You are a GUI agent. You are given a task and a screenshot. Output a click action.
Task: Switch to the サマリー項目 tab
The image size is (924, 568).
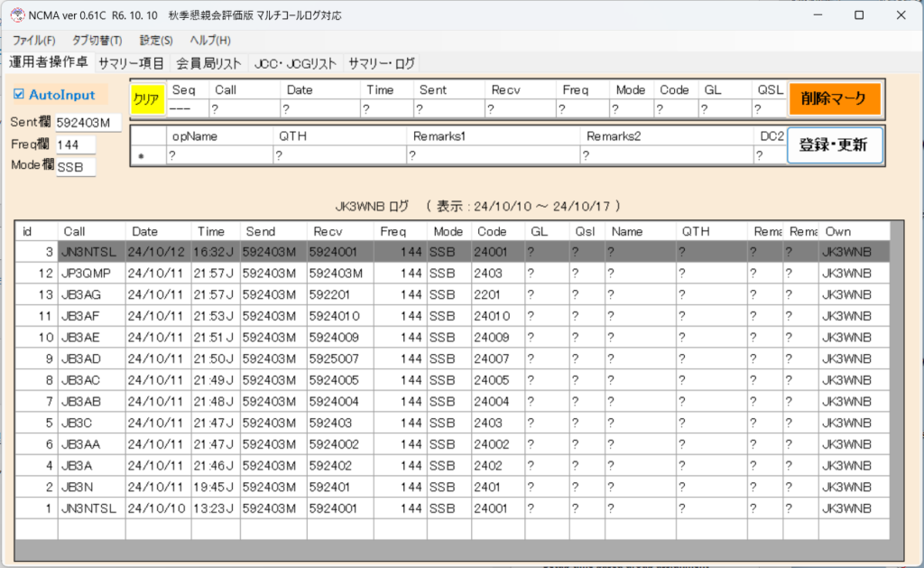click(132, 63)
